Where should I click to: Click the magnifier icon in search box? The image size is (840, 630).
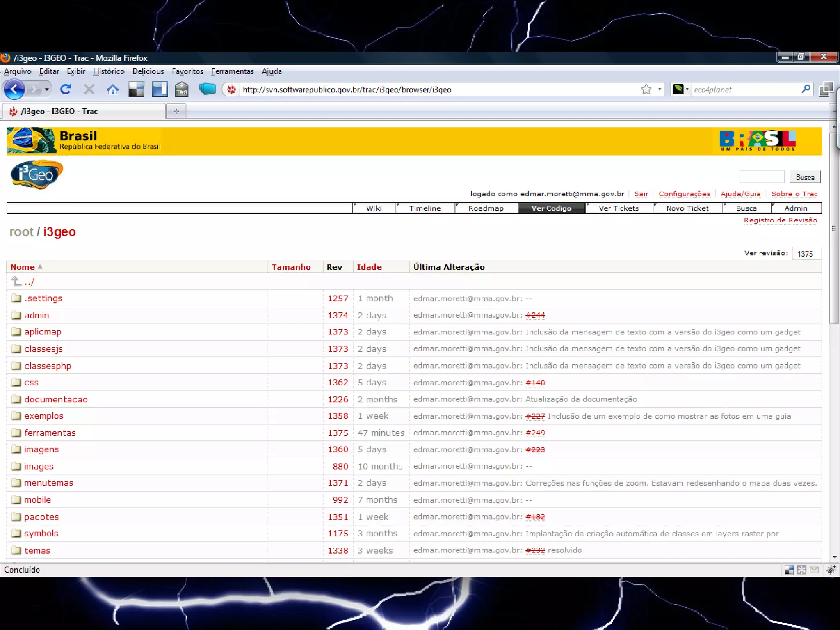point(806,89)
